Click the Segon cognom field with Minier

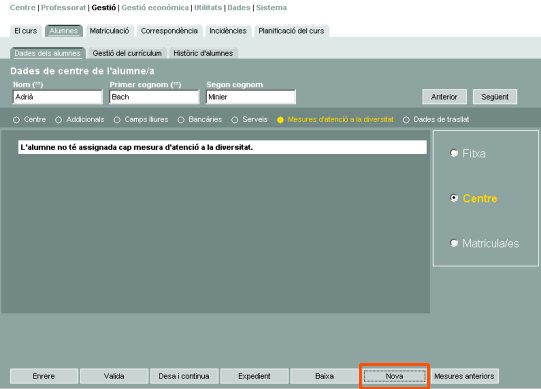point(251,97)
